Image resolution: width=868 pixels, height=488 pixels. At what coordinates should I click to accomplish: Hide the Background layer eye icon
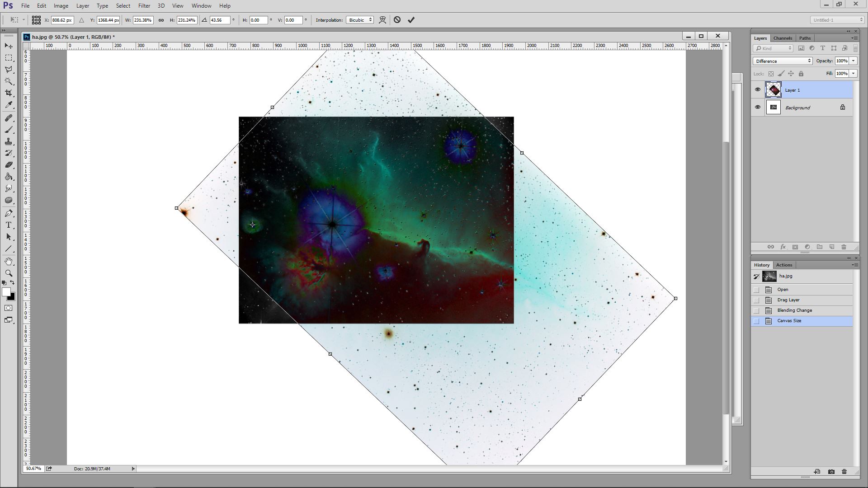pyautogui.click(x=758, y=107)
